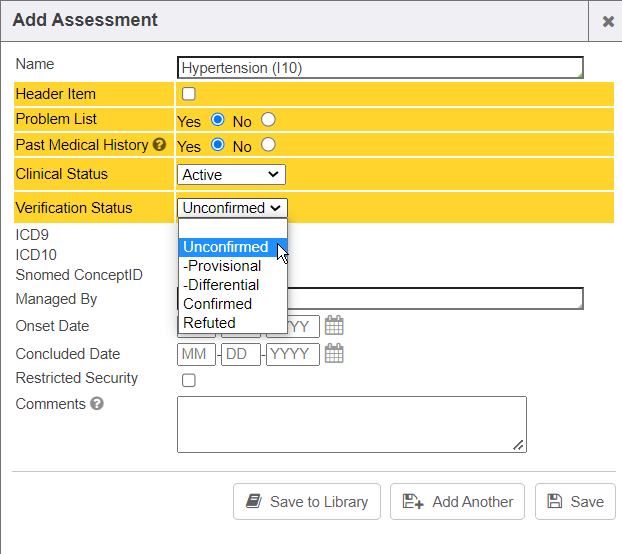The width and height of the screenshot is (622, 554).
Task: Open the Concluded Date calendar picker
Action: tap(335, 354)
